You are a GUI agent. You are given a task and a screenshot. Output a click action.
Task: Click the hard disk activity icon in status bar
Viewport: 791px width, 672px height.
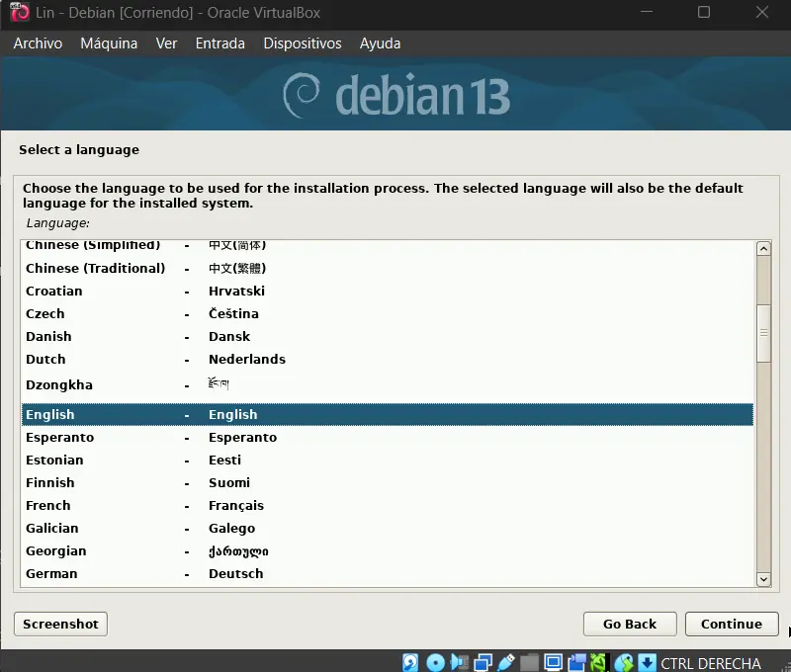[410, 662]
